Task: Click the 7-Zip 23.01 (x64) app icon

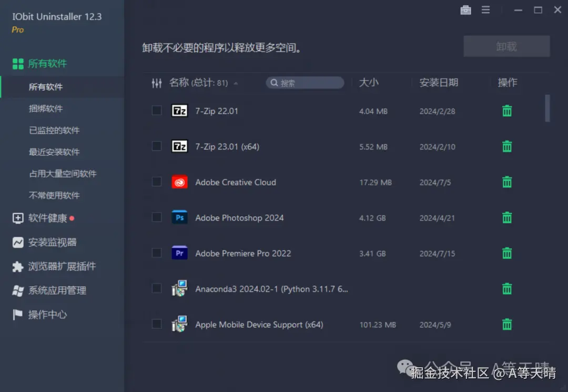Action: tap(179, 146)
